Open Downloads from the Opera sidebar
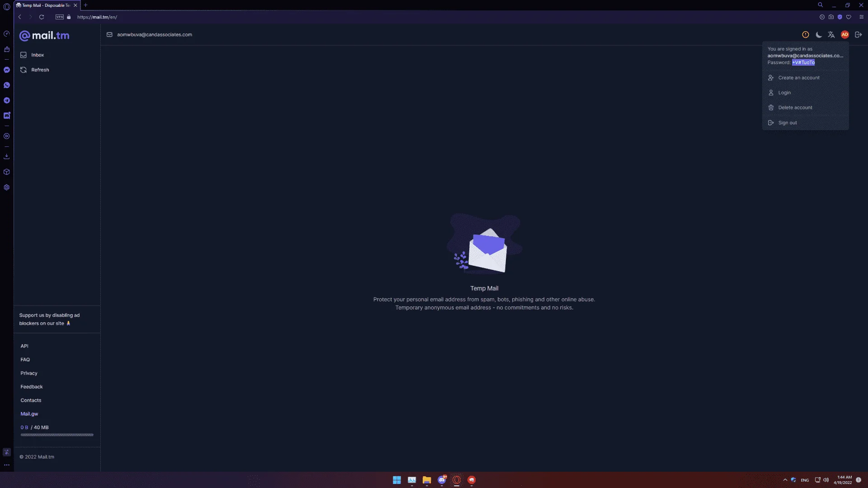 click(7, 156)
